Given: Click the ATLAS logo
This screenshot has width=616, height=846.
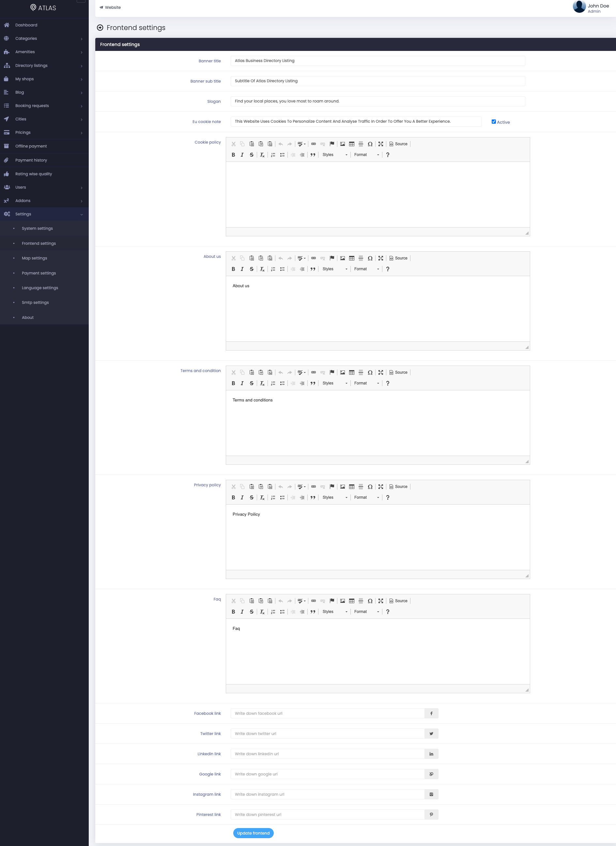Looking at the screenshot, I should [x=43, y=8].
